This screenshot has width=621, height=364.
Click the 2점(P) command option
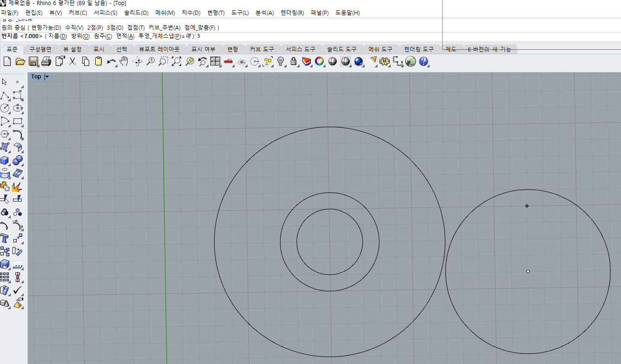(95, 28)
